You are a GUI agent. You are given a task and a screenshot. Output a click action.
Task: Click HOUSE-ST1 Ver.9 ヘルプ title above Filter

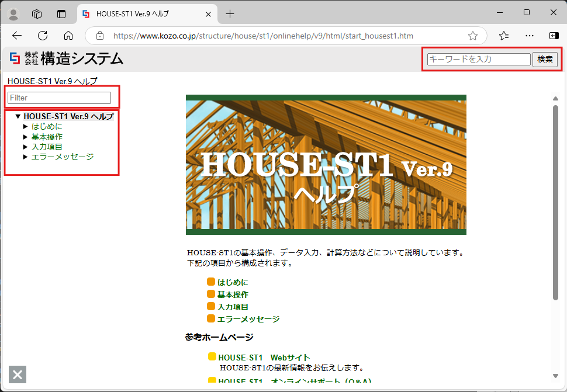[x=53, y=81]
